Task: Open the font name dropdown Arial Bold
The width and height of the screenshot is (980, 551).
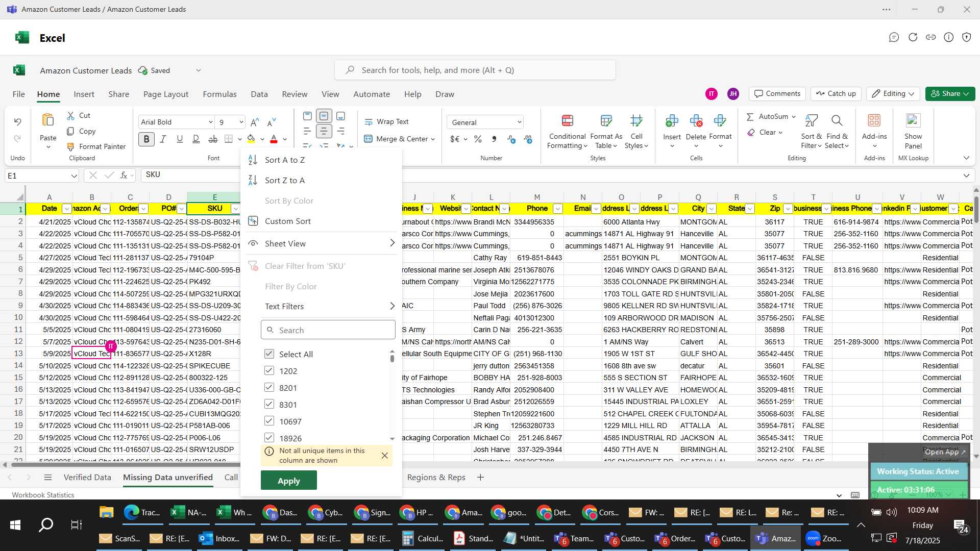Action: [210, 122]
